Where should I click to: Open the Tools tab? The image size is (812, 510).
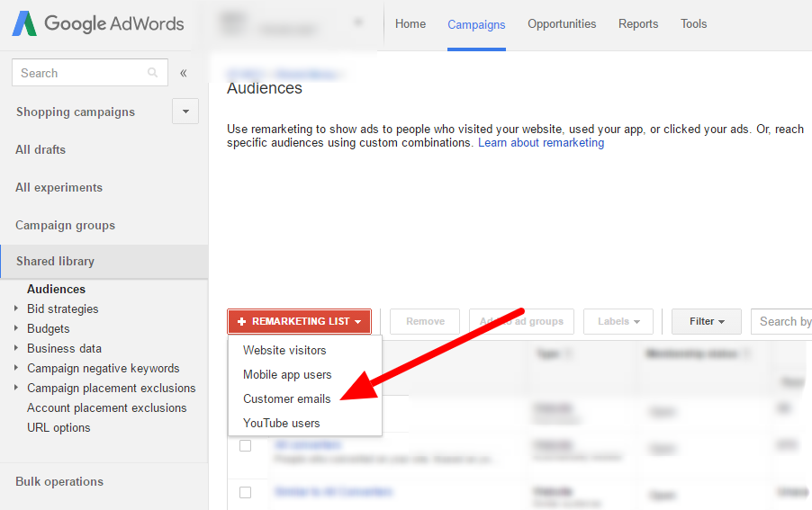coord(693,23)
